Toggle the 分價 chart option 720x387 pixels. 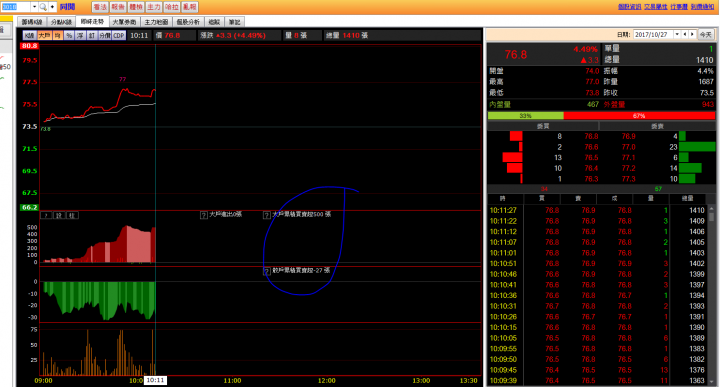(105, 35)
